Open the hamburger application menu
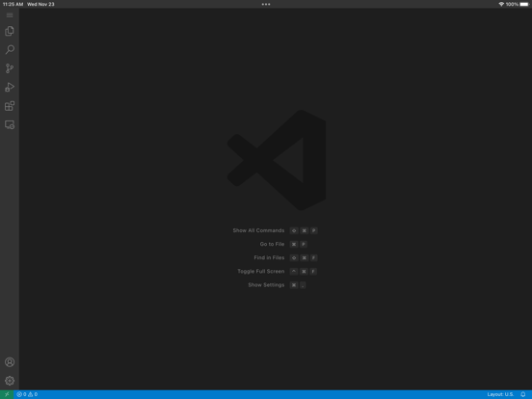 point(10,15)
